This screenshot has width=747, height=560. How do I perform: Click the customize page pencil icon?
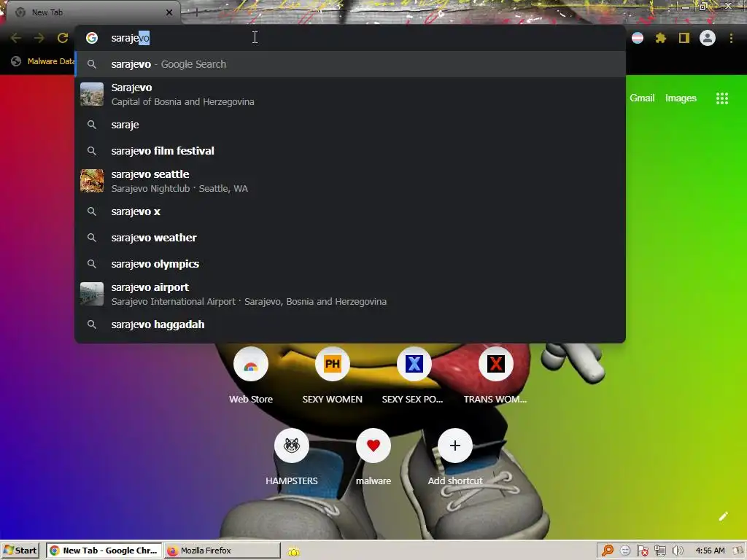pos(723,516)
